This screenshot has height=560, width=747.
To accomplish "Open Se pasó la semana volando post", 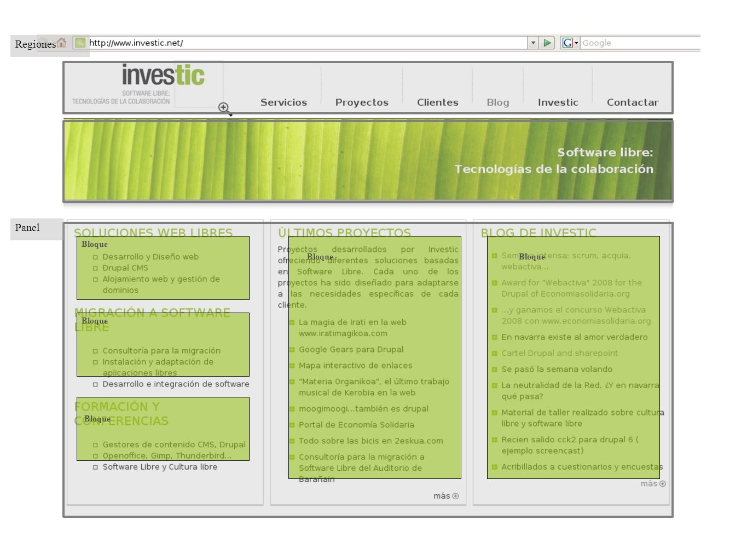I will (557, 369).
